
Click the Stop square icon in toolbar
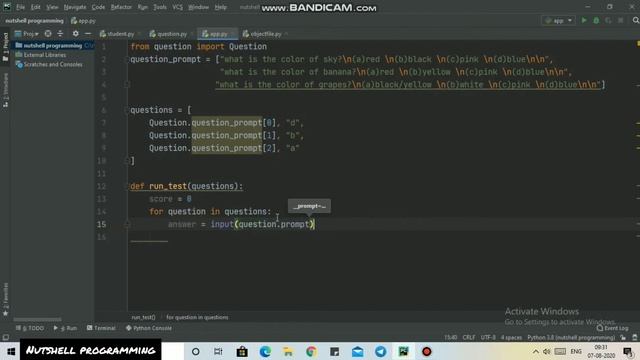click(x=620, y=20)
